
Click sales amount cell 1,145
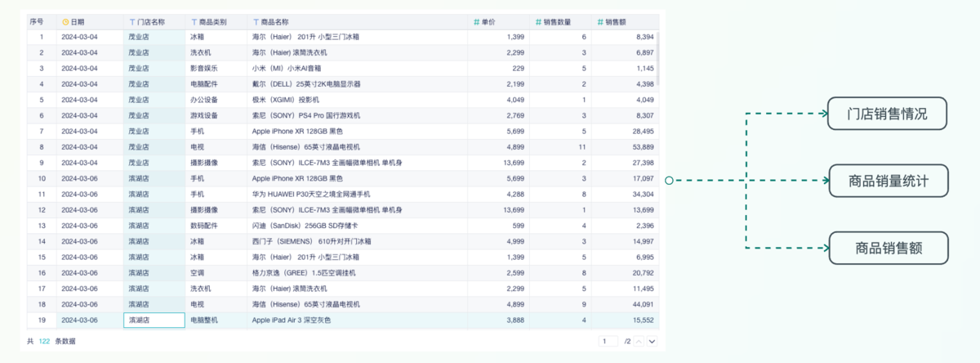tap(625, 69)
